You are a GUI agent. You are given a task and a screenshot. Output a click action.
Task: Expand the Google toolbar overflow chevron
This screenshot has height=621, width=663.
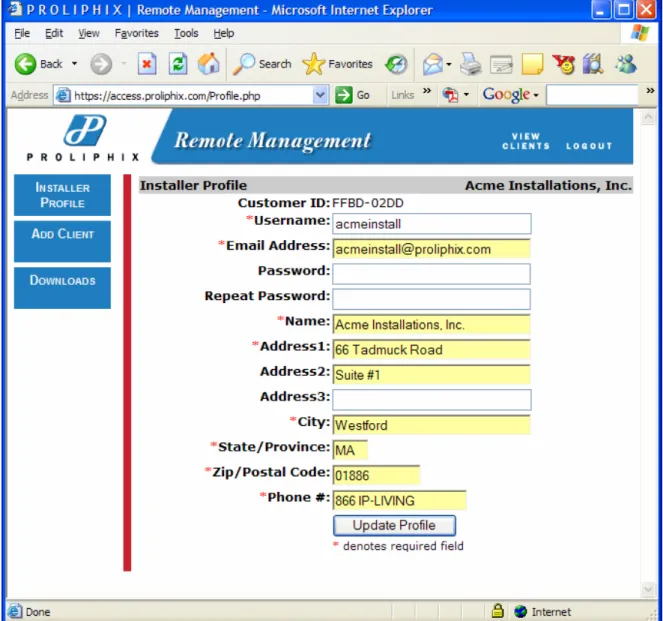(x=650, y=90)
